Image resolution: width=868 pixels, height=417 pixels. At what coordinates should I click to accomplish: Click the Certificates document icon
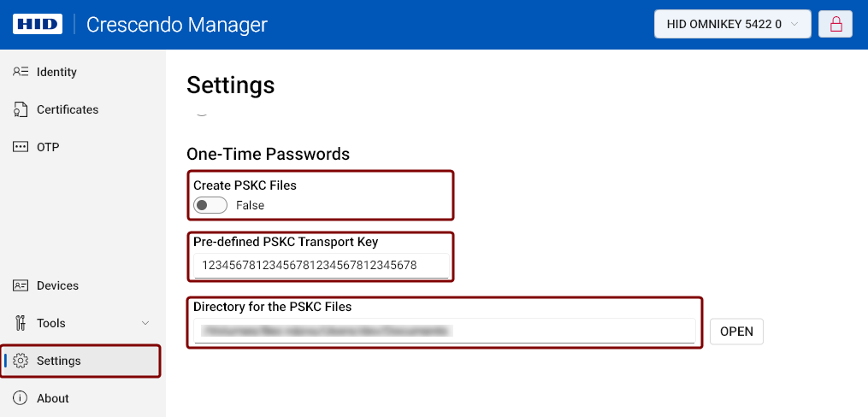pyautogui.click(x=21, y=109)
